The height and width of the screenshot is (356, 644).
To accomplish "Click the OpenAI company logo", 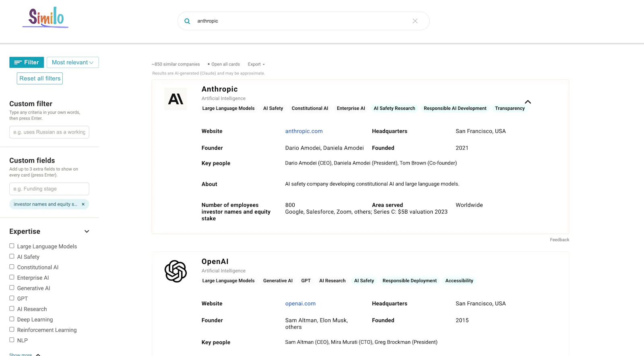I will click(x=175, y=271).
